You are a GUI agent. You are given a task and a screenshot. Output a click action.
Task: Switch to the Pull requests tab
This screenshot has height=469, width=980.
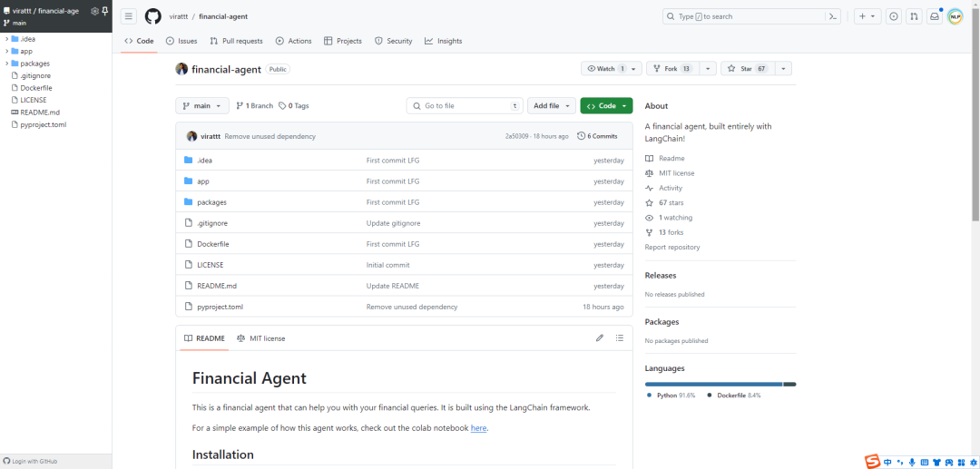(x=236, y=41)
